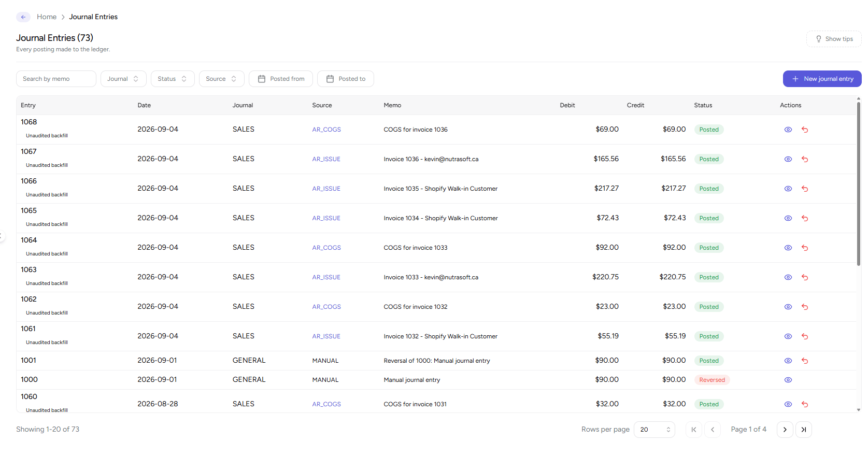View journal entry 1063 details

pyautogui.click(x=788, y=277)
